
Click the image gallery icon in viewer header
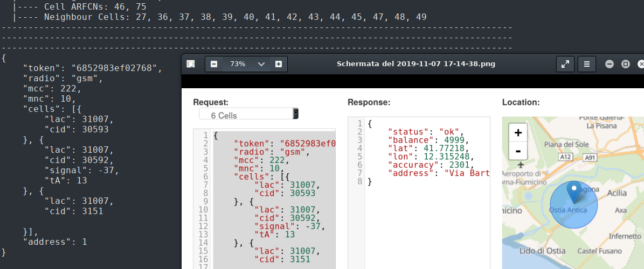pyautogui.click(x=190, y=64)
